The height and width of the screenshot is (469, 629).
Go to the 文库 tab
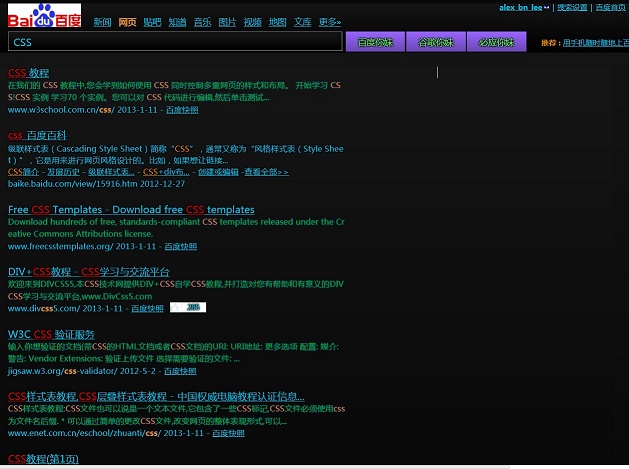click(x=302, y=22)
